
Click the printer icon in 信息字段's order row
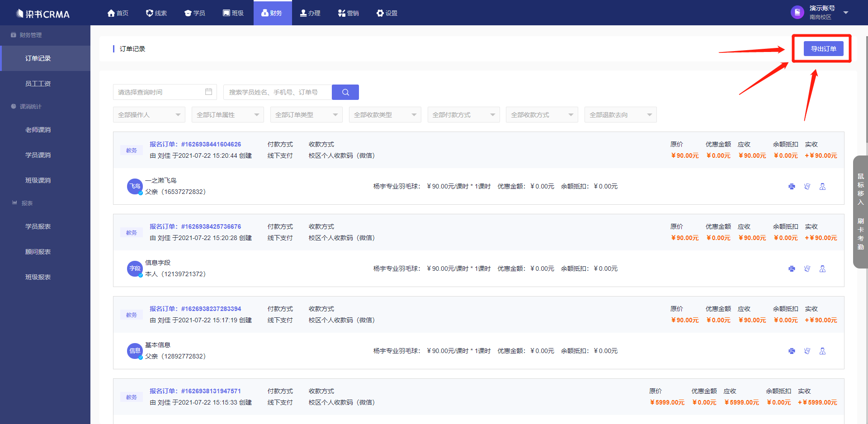point(792,269)
